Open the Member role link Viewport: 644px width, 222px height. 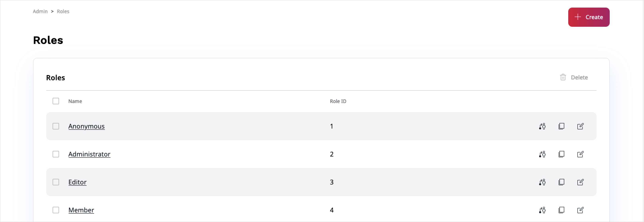[x=81, y=210]
